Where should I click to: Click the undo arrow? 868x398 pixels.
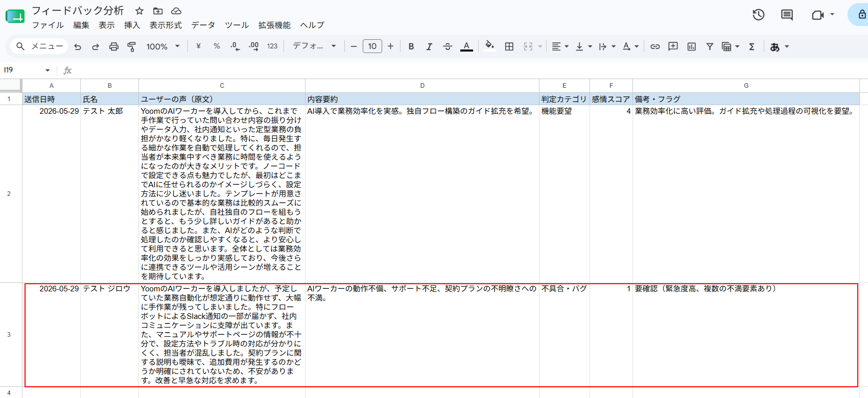tap(78, 46)
